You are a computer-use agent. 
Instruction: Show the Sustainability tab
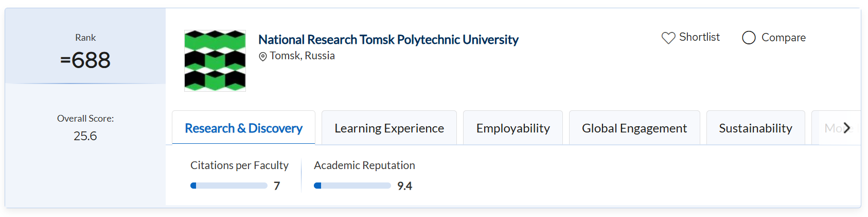(755, 128)
